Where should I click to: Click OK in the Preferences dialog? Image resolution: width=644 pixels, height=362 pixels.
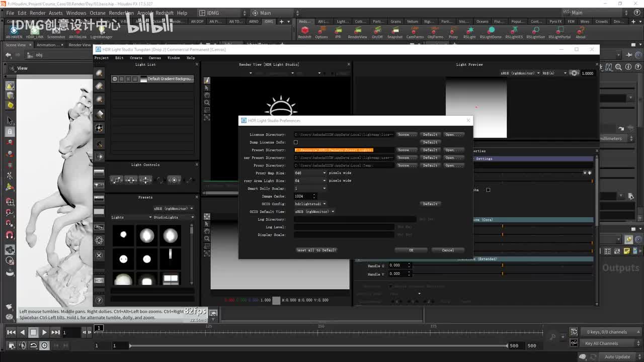411,250
